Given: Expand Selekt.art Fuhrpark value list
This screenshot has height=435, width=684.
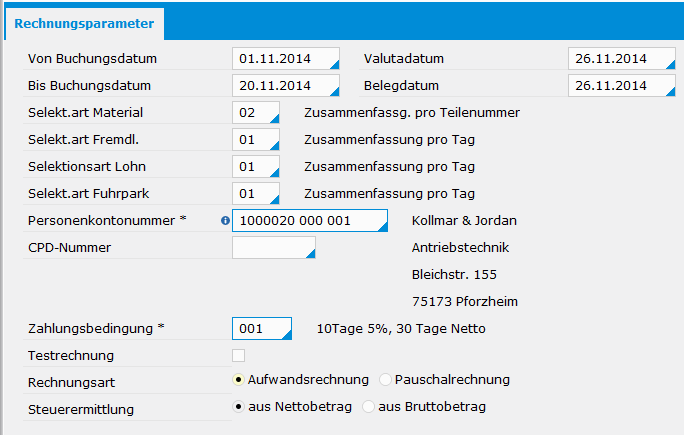Looking at the screenshot, I should [274, 200].
